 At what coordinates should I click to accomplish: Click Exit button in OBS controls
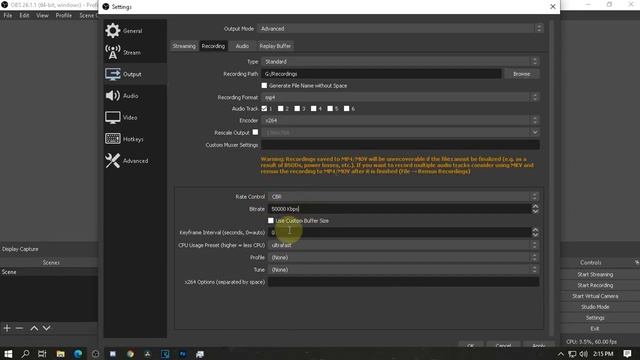tap(595, 329)
